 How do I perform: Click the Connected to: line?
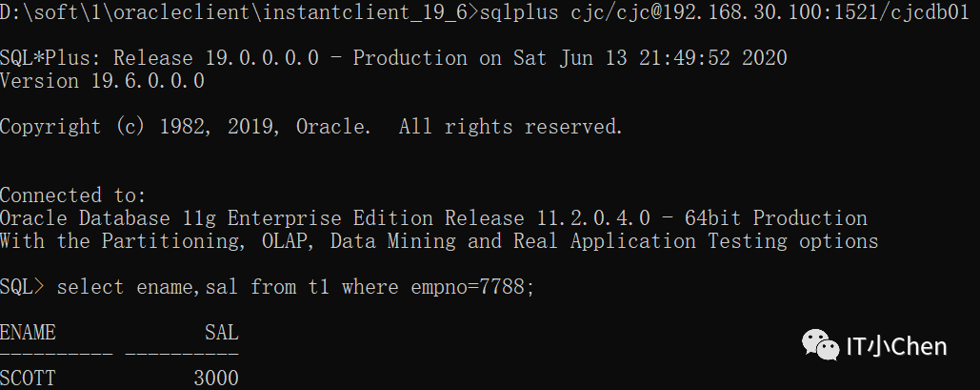pos(73,195)
